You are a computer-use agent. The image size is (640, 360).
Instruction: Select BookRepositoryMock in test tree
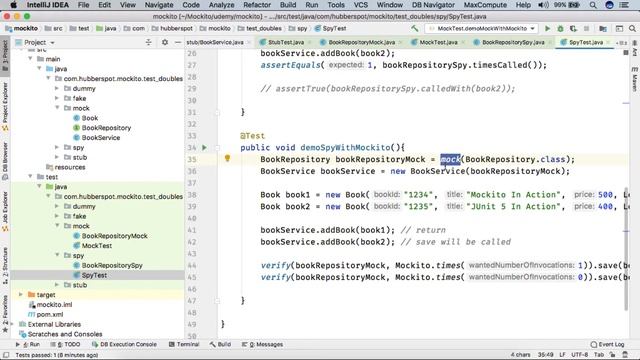pos(114,236)
